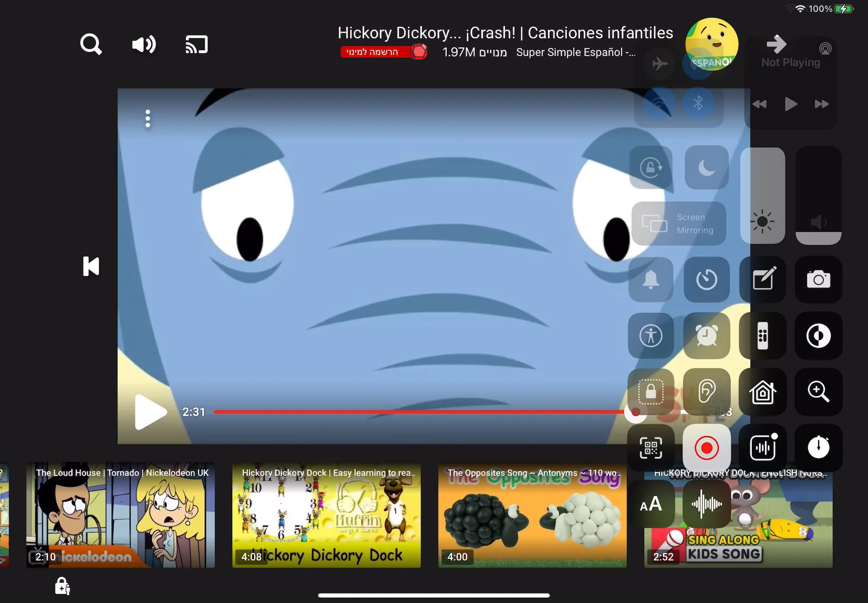868x603 pixels.
Task: Set an Alarm from Control Center
Action: (x=706, y=336)
